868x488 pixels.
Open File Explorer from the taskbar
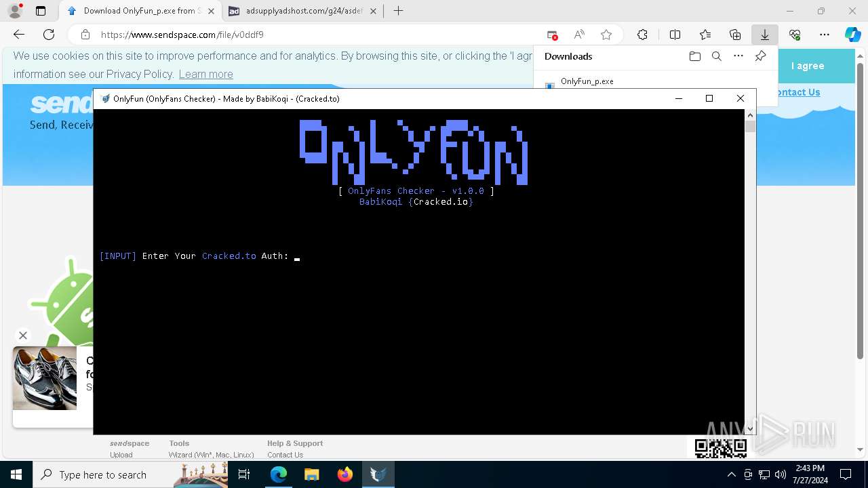[311, 474]
